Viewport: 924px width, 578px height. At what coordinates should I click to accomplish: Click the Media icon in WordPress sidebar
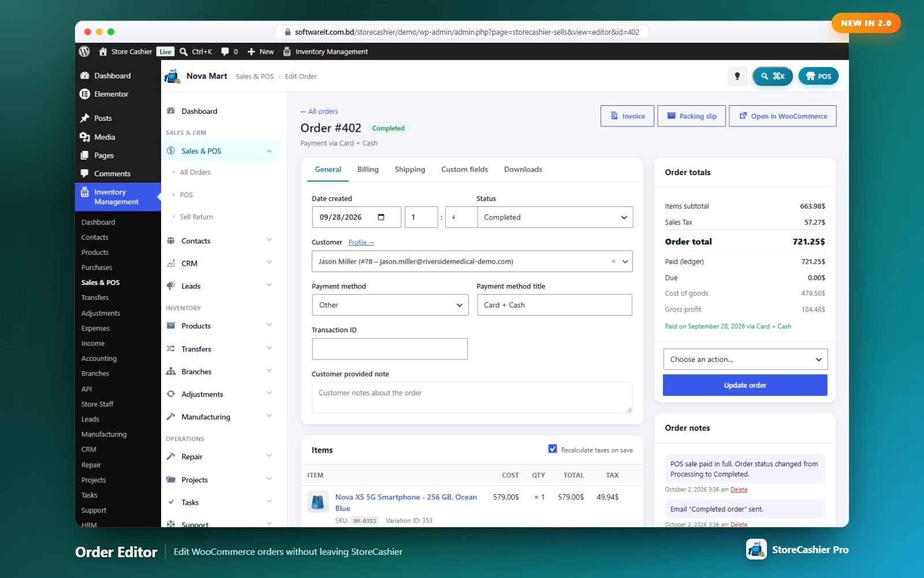(85, 137)
